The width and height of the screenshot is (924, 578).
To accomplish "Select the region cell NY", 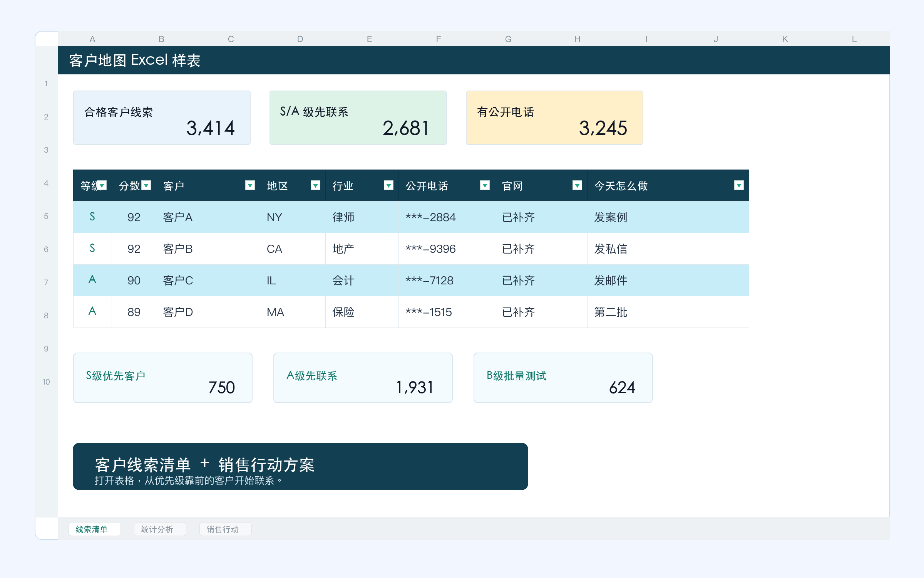I will tap(293, 217).
